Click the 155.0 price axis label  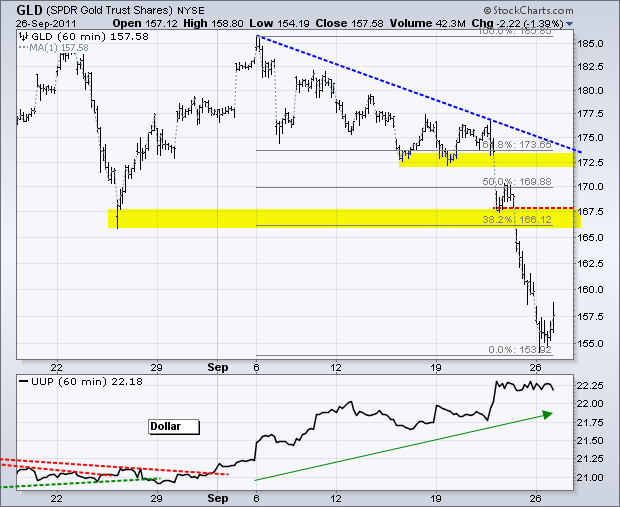coord(590,343)
